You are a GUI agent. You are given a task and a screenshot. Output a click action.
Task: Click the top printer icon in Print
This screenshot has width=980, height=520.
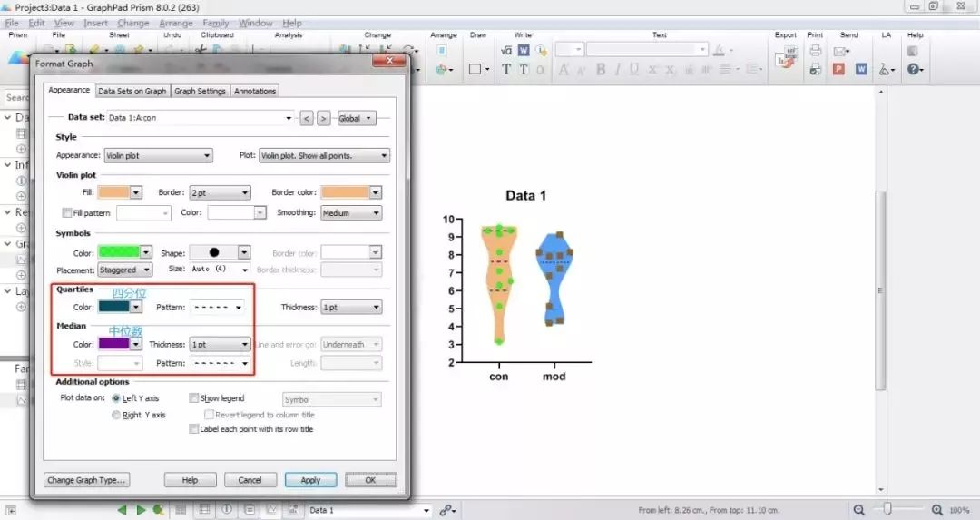[x=815, y=51]
